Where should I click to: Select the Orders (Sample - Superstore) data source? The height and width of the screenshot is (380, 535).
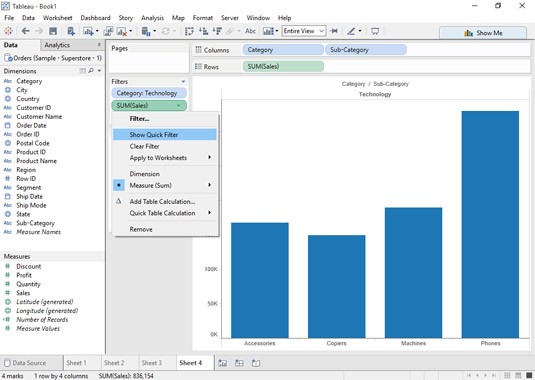(53, 58)
